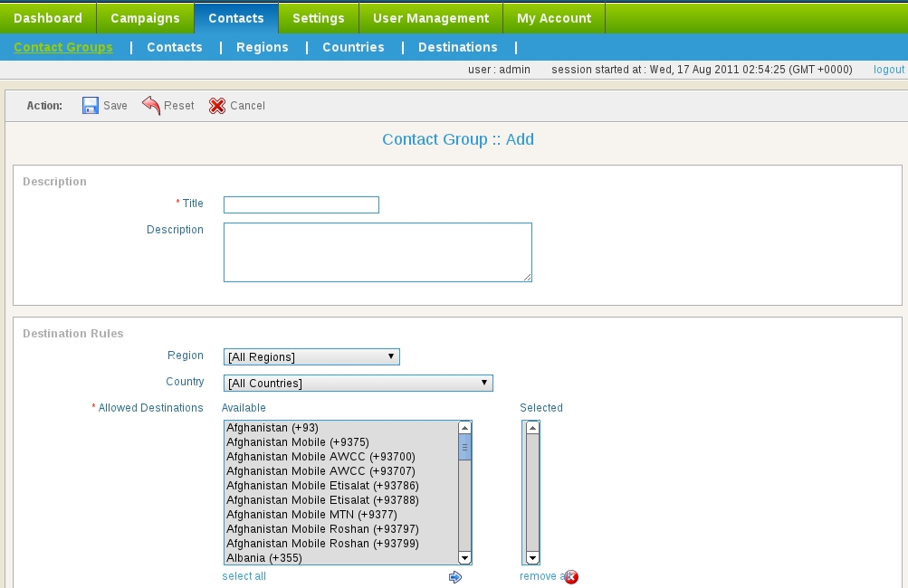The width and height of the screenshot is (908, 588).
Task: Click the Available list scrollbar thumb
Action: pyautogui.click(x=464, y=448)
